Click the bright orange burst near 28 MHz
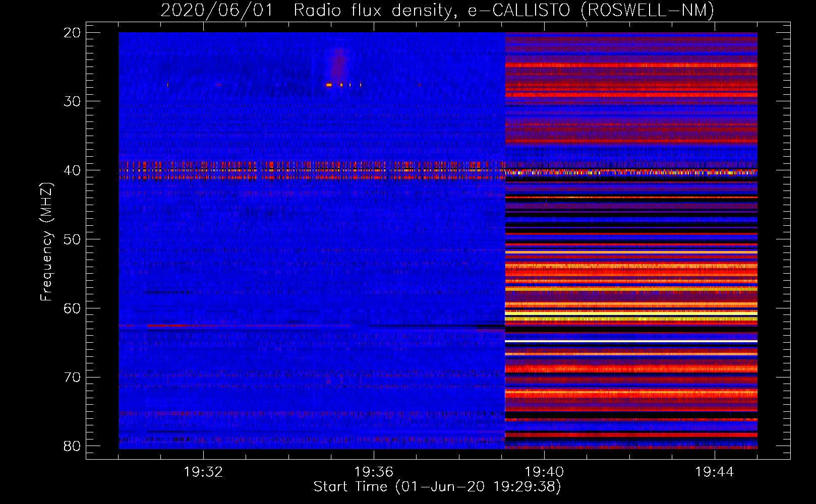Image resolution: width=816 pixels, height=504 pixels. (x=329, y=85)
